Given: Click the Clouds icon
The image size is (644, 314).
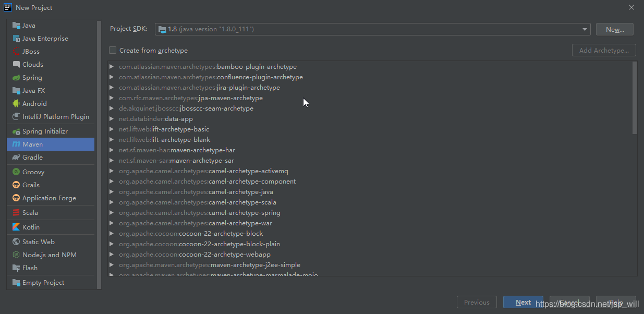Looking at the screenshot, I should (16, 64).
